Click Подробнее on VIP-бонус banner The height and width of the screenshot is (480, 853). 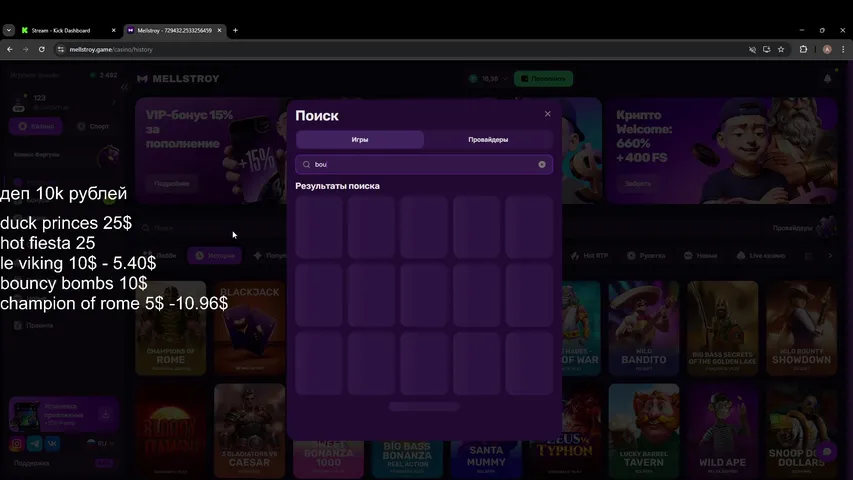tap(172, 184)
